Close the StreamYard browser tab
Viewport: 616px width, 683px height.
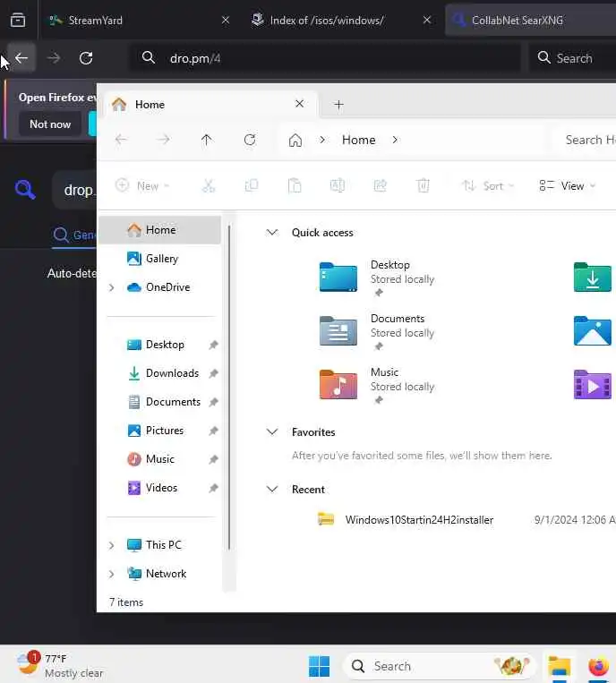(x=226, y=20)
